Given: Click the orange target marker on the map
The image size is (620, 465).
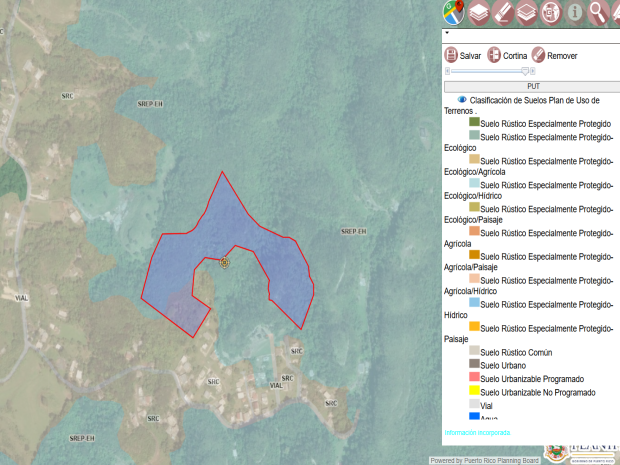Looking at the screenshot, I should [x=224, y=262].
